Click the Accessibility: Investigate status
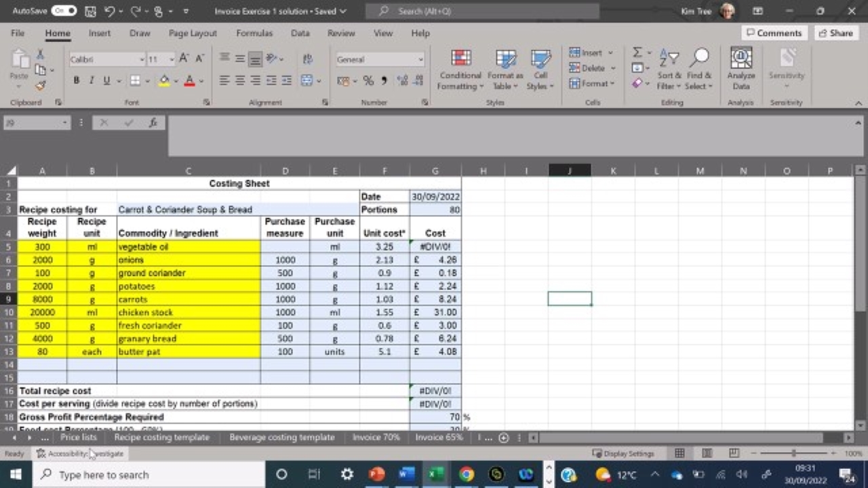This screenshot has height=488, width=868. pyautogui.click(x=80, y=453)
